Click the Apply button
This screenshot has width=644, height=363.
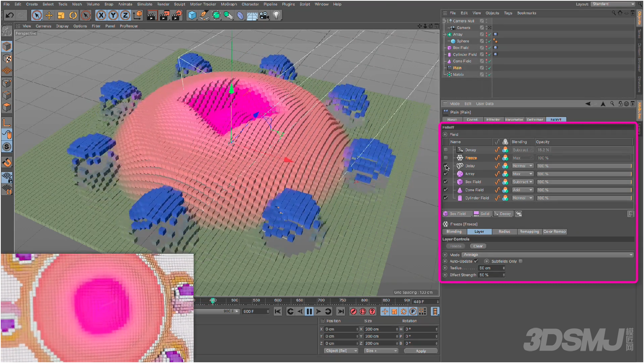[421, 351]
